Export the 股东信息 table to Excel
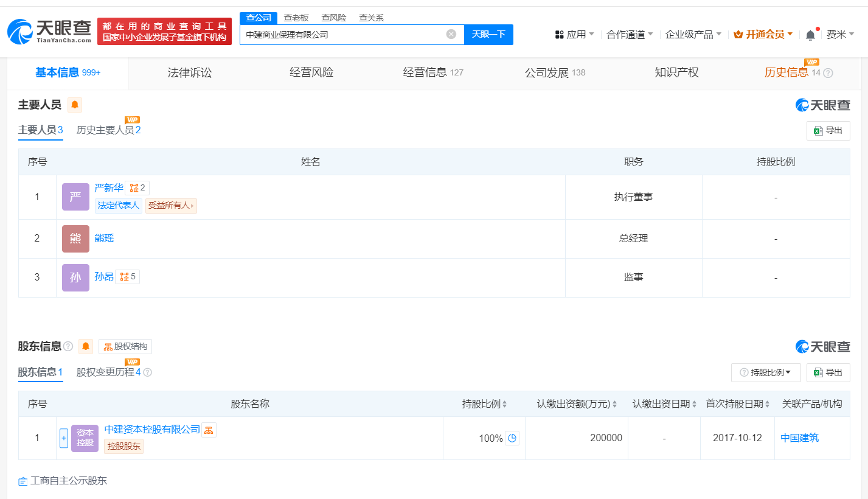 [x=828, y=372]
